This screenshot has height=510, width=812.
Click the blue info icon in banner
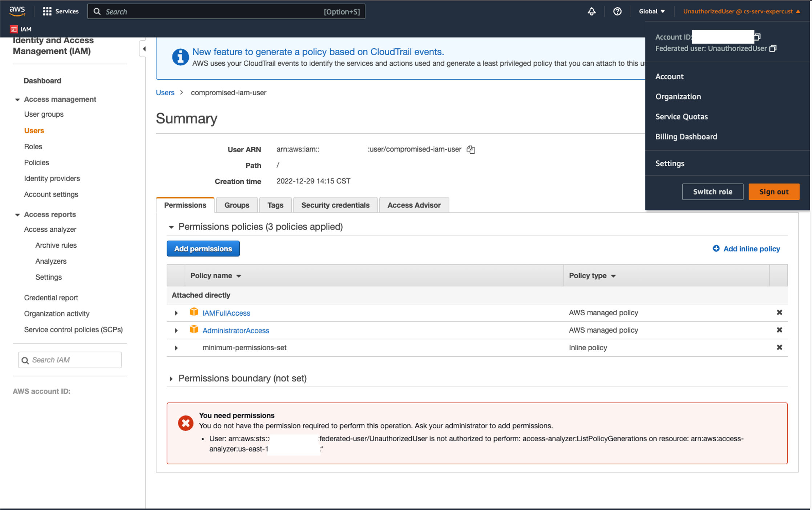pyautogui.click(x=180, y=57)
